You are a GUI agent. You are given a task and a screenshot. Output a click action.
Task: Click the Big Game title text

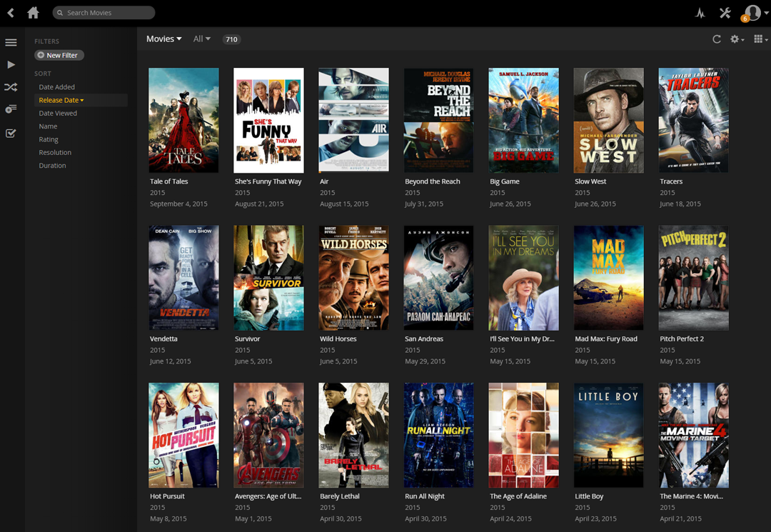[505, 181]
